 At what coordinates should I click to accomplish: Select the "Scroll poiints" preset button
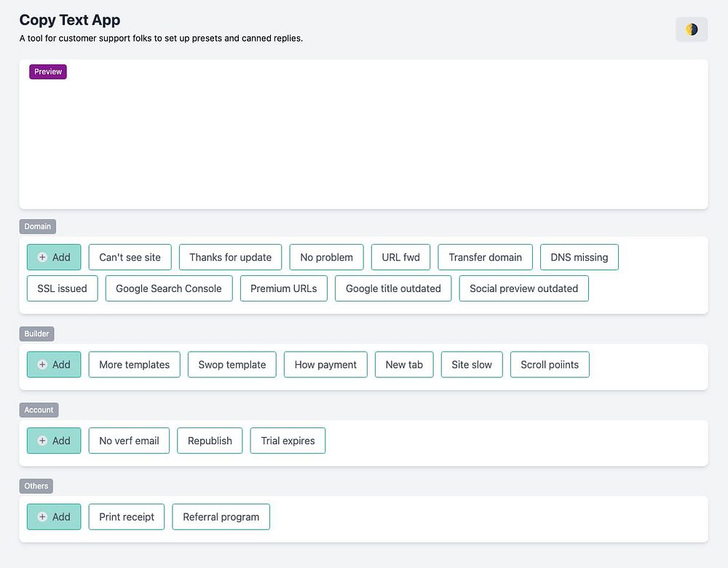550,365
